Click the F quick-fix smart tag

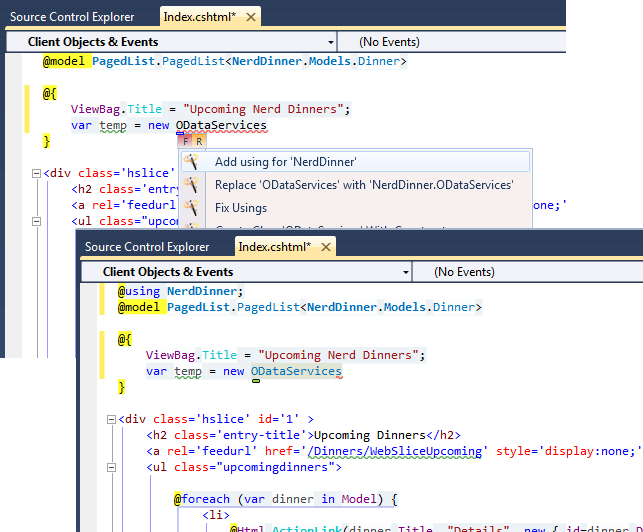point(185,142)
